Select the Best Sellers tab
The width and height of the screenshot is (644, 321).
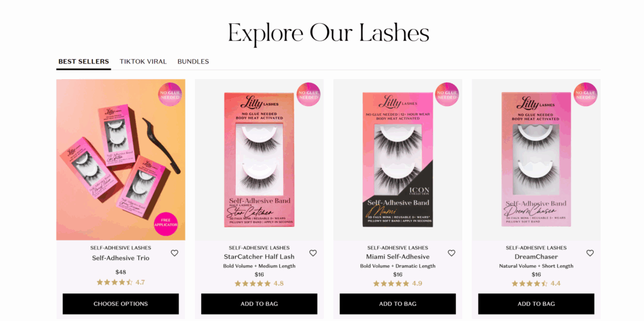tap(84, 62)
